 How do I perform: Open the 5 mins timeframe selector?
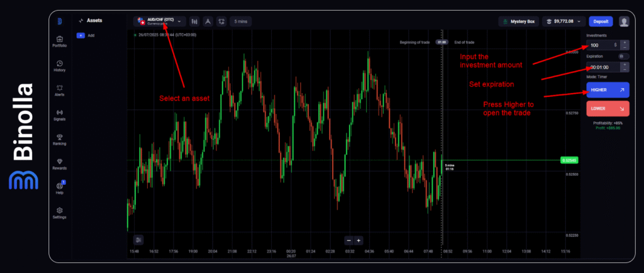point(241,21)
